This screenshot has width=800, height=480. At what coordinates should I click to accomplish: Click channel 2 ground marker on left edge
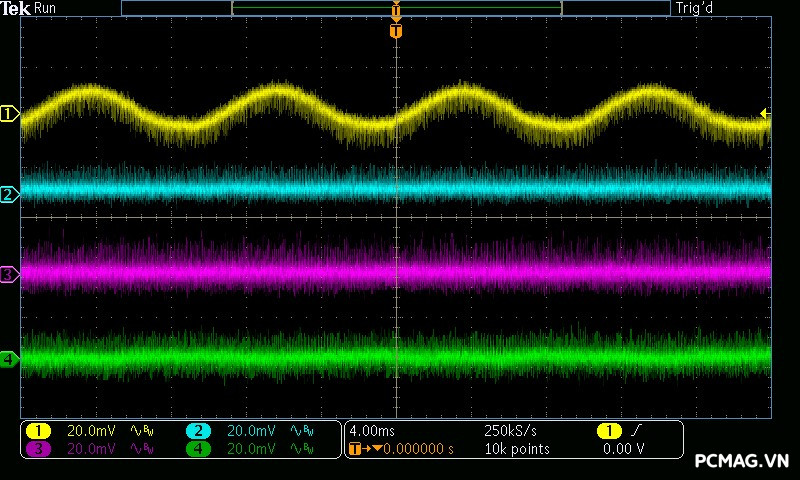tap(9, 194)
